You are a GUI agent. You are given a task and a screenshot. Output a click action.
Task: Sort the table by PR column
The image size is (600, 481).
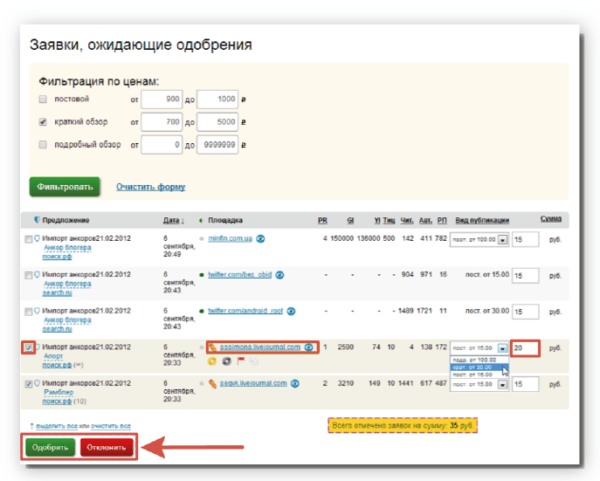click(322, 220)
